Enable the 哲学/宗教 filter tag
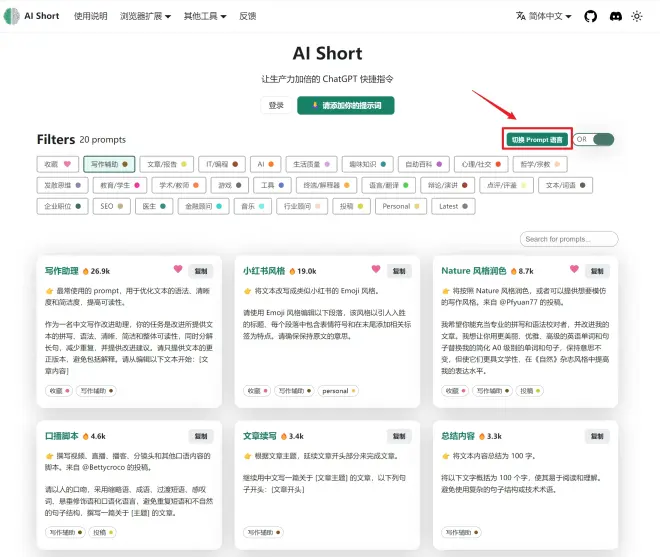The width and height of the screenshot is (660, 557). (x=540, y=164)
